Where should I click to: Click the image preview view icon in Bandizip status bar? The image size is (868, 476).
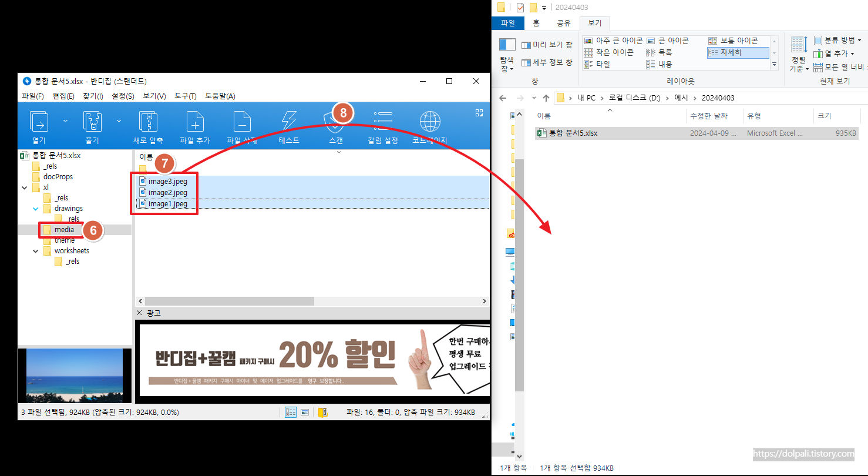[x=305, y=412]
